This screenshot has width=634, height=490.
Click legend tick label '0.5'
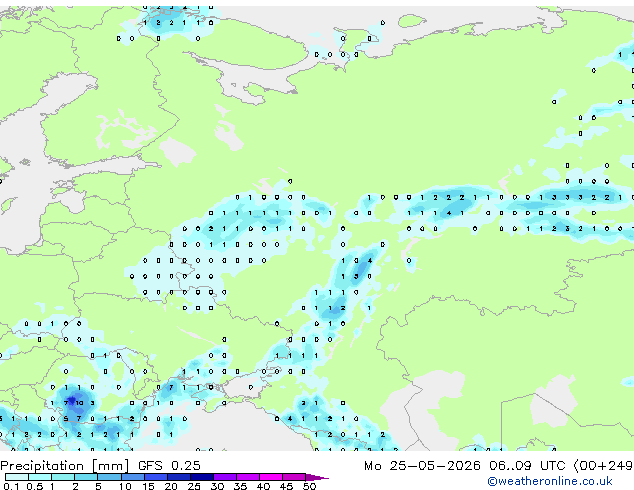click(x=35, y=486)
